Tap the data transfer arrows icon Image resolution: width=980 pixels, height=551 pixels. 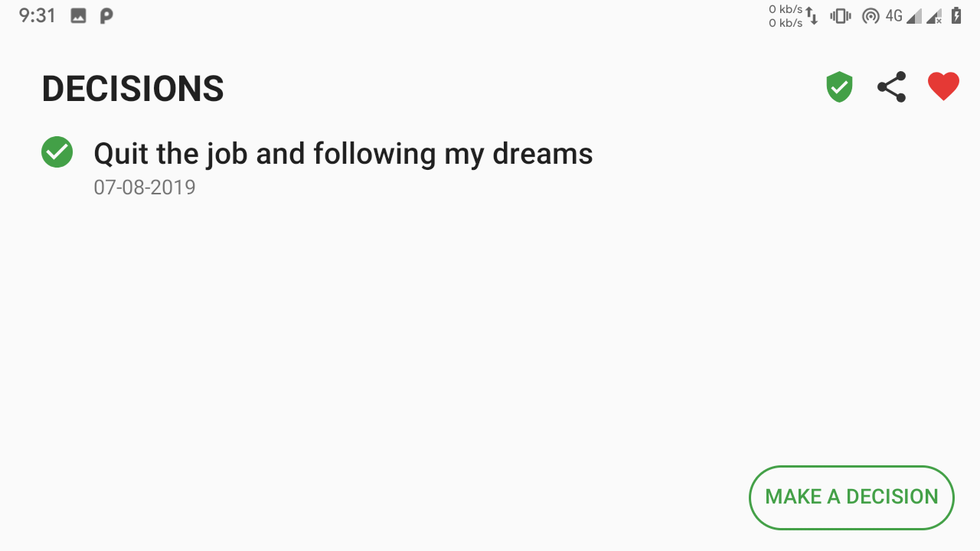click(812, 16)
